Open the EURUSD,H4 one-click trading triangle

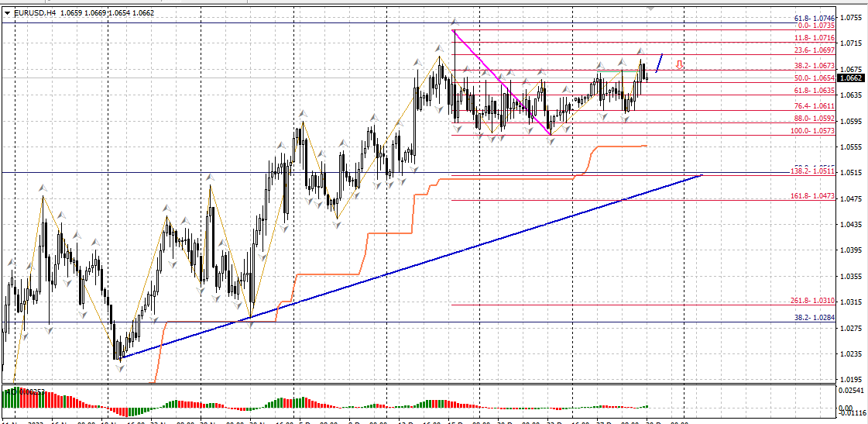point(8,12)
